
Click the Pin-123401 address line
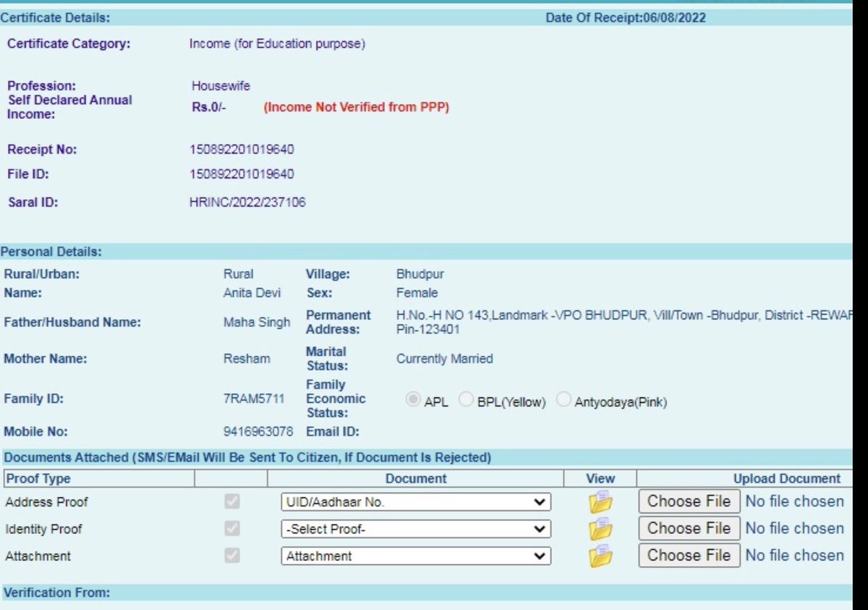(428, 330)
